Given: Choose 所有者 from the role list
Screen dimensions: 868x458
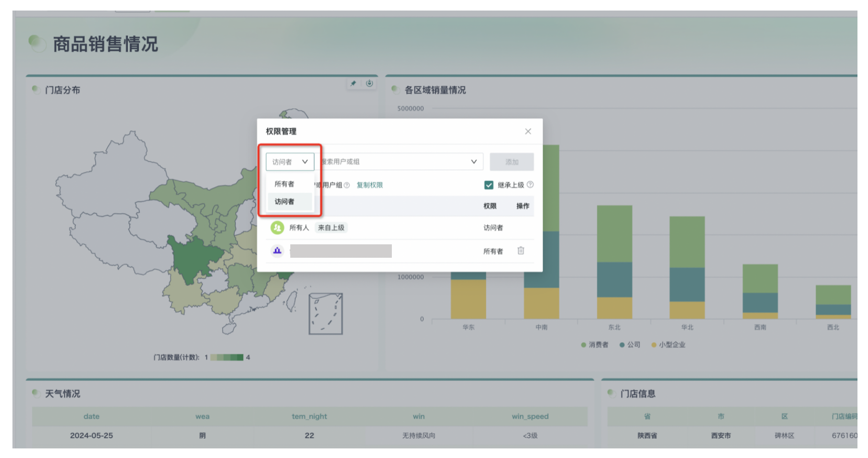Looking at the screenshot, I should [x=285, y=184].
